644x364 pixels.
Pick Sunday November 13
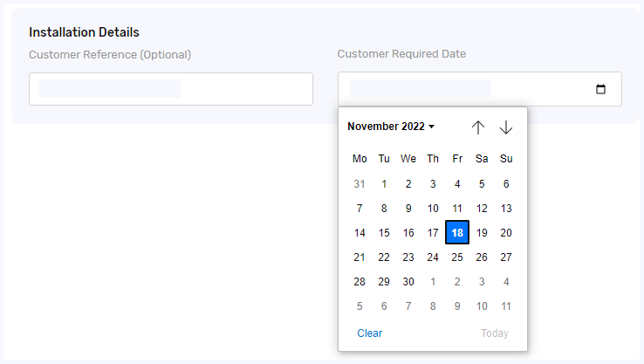coord(506,209)
